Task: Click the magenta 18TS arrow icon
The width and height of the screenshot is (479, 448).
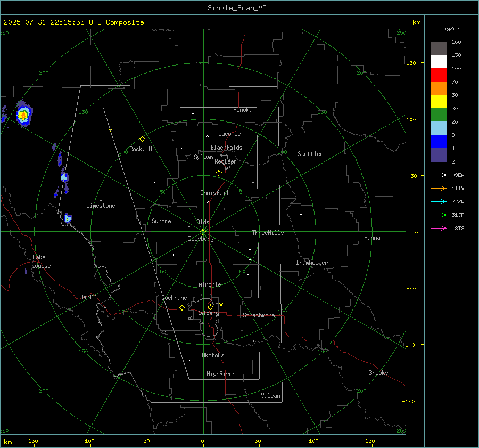Action: pos(439,228)
